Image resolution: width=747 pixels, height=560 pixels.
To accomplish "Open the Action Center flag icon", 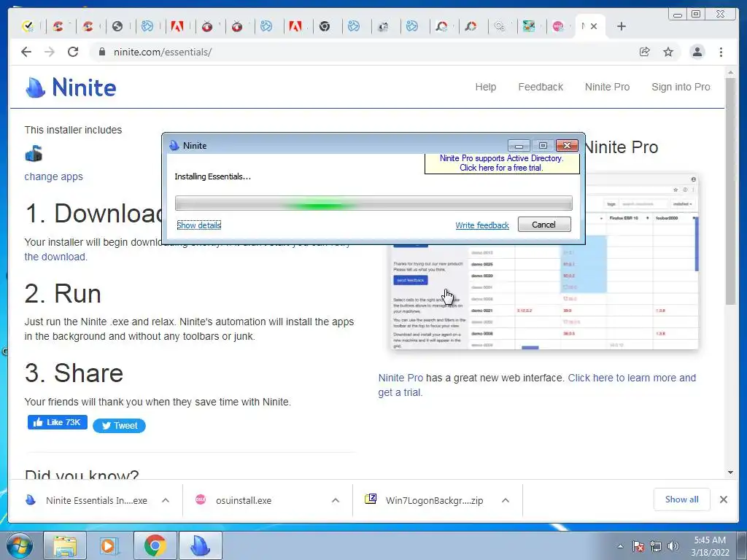I will pos(638,546).
